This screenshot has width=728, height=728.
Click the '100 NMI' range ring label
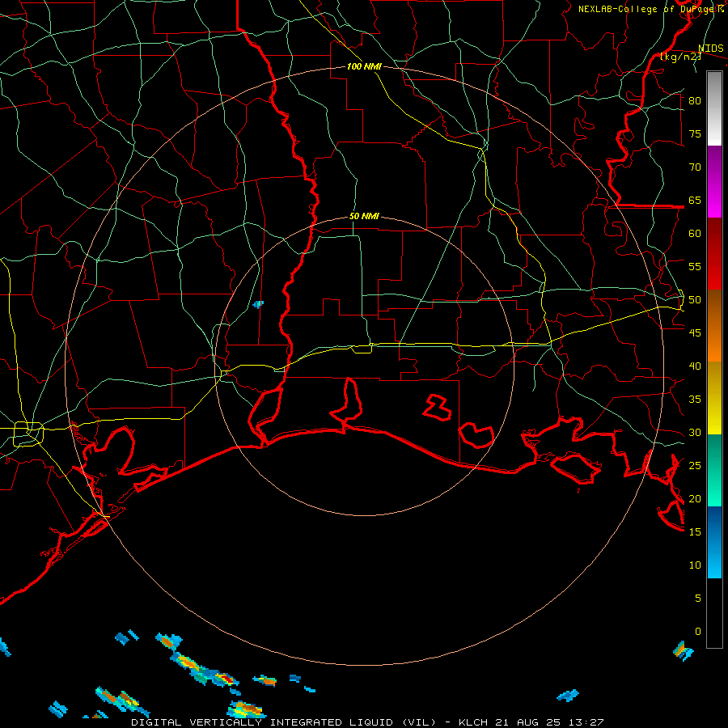(364, 66)
